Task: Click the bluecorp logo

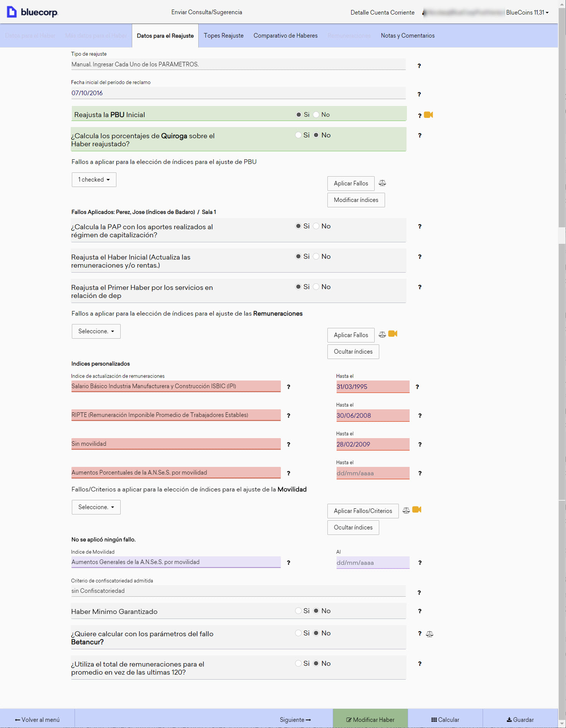Action: click(33, 12)
